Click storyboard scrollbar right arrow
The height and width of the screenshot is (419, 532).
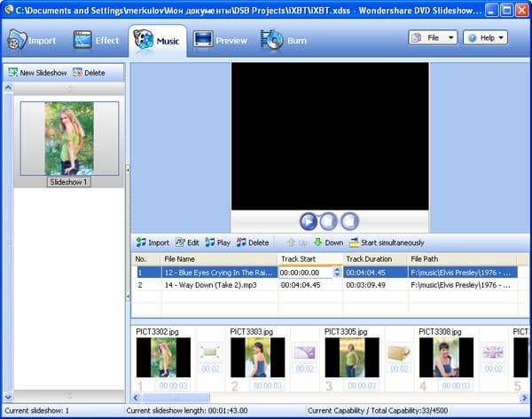pyautogui.click(x=524, y=398)
